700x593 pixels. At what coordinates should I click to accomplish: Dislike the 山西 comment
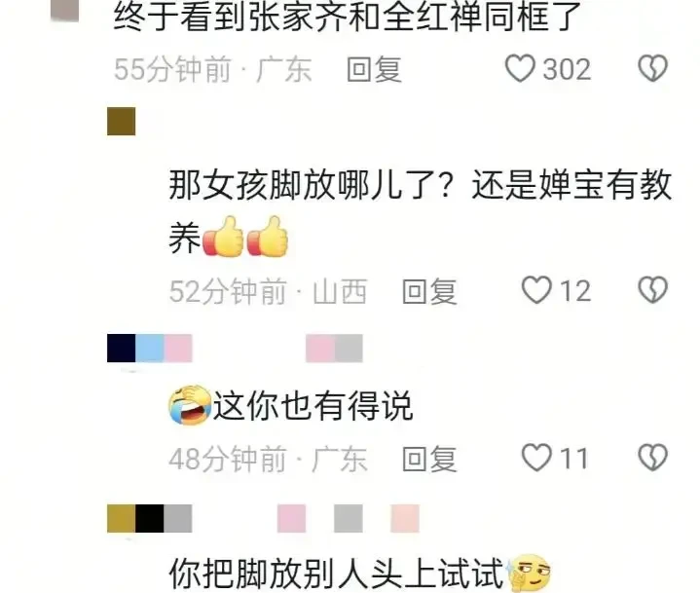click(652, 290)
